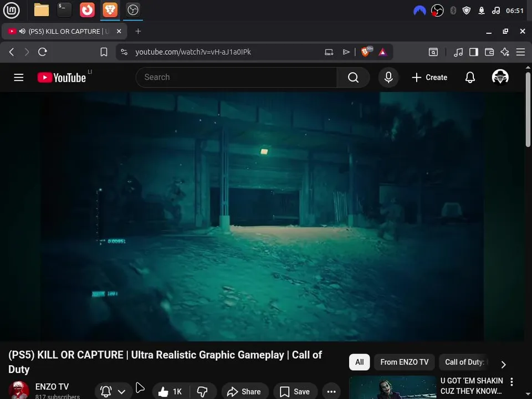Viewport: 532px width, 399px height.
Task: Reload the current YouTube page
Action: pyautogui.click(x=43, y=52)
